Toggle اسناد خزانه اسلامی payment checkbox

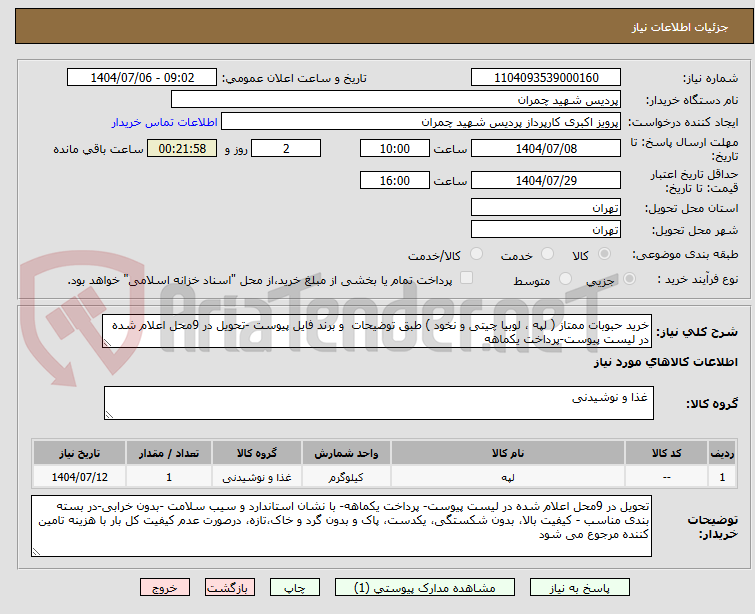tap(466, 278)
